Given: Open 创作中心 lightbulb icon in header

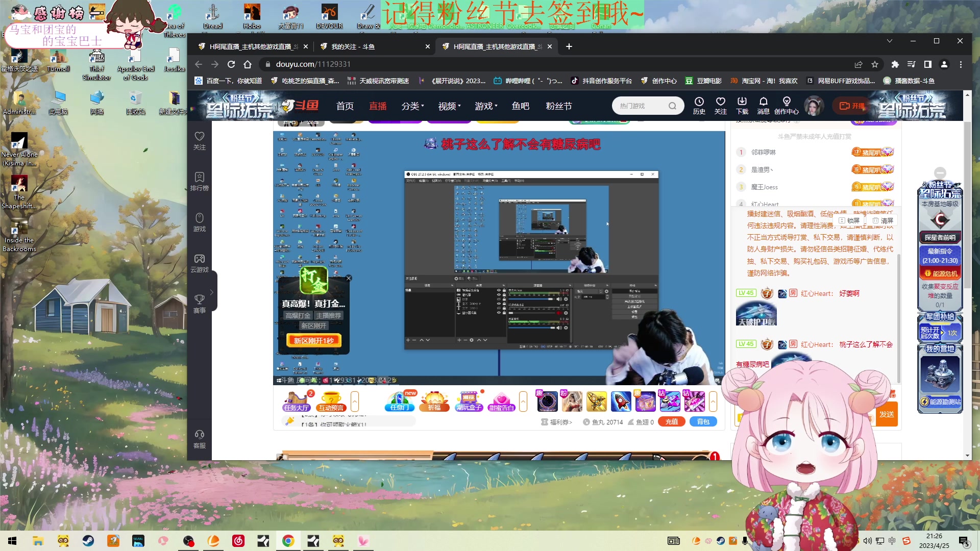Looking at the screenshot, I should [x=787, y=106].
